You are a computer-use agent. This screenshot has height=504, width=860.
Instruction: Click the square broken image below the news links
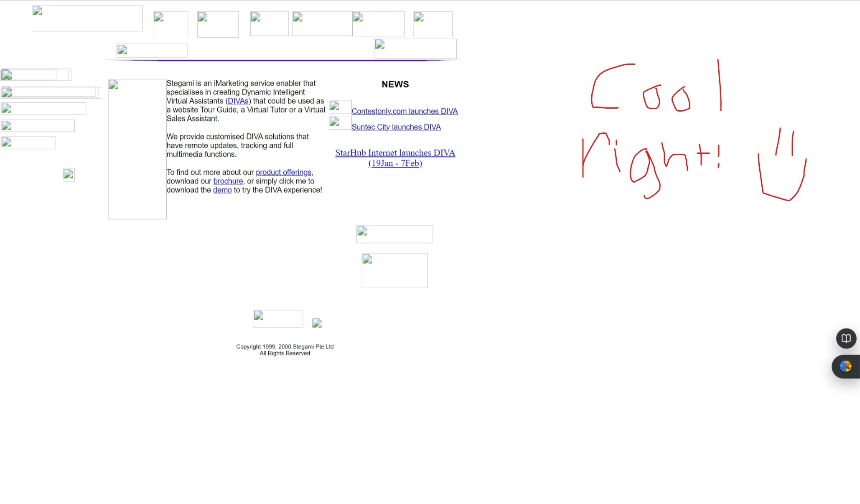coord(394,271)
